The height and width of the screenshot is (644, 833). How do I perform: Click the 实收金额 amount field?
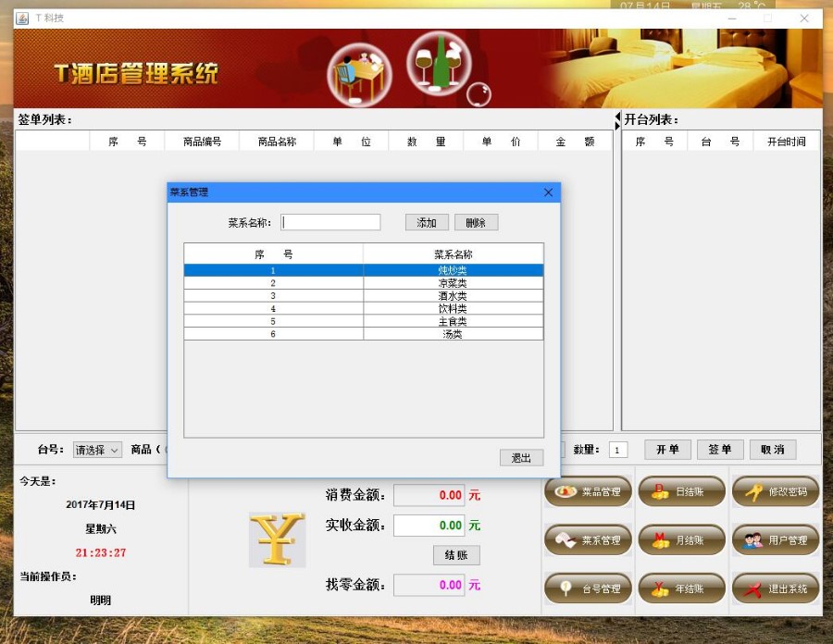(x=429, y=525)
